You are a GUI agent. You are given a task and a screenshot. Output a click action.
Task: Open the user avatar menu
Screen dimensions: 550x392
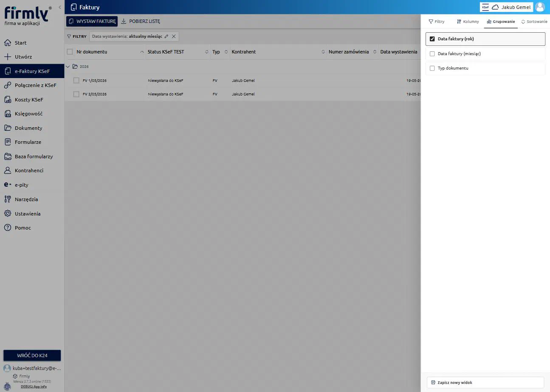coord(540,7)
